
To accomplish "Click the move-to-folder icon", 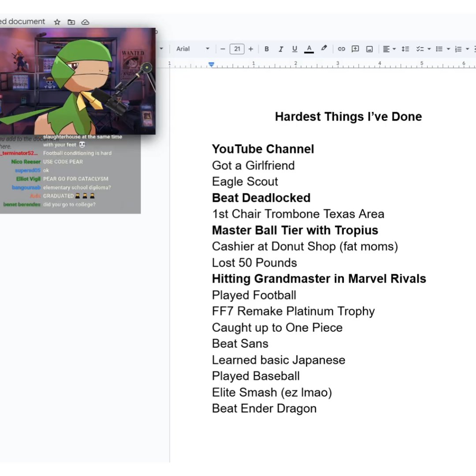I will (71, 22).
